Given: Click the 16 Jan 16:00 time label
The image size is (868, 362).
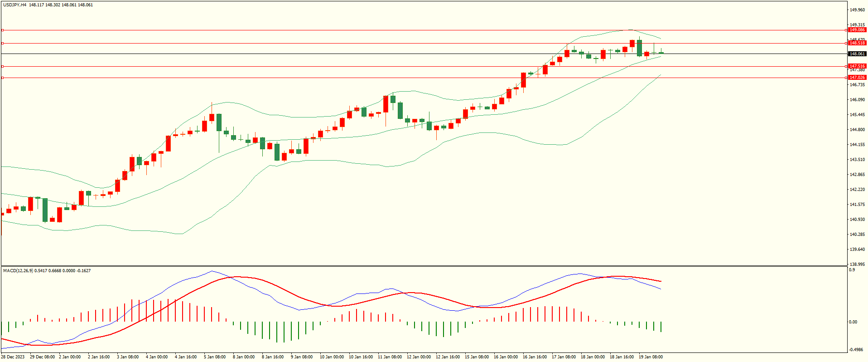Looking at the screenshot, I should (535, 357).
